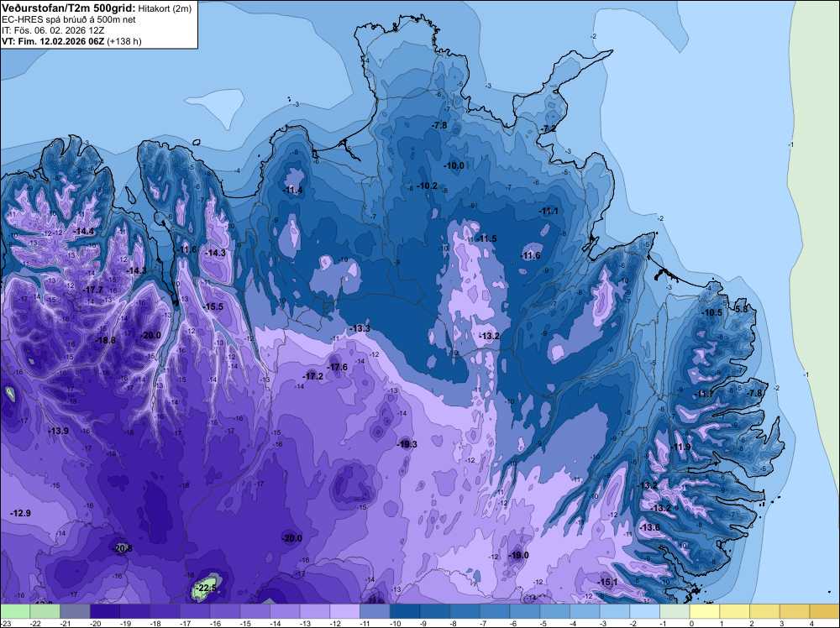
Task: Click the -10.0 temperature value
Action: (x=454, y=165)
